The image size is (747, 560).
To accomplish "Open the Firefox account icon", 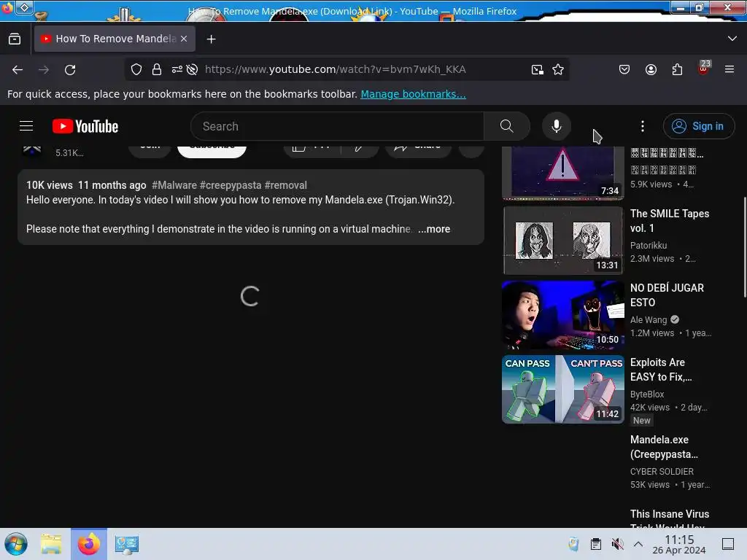I will [x=651, y=69].
